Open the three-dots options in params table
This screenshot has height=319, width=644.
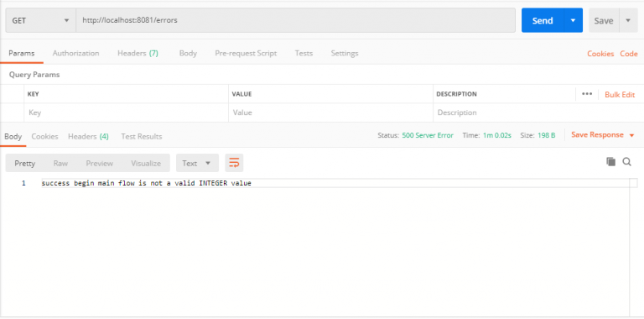click(x=587, y=94)
